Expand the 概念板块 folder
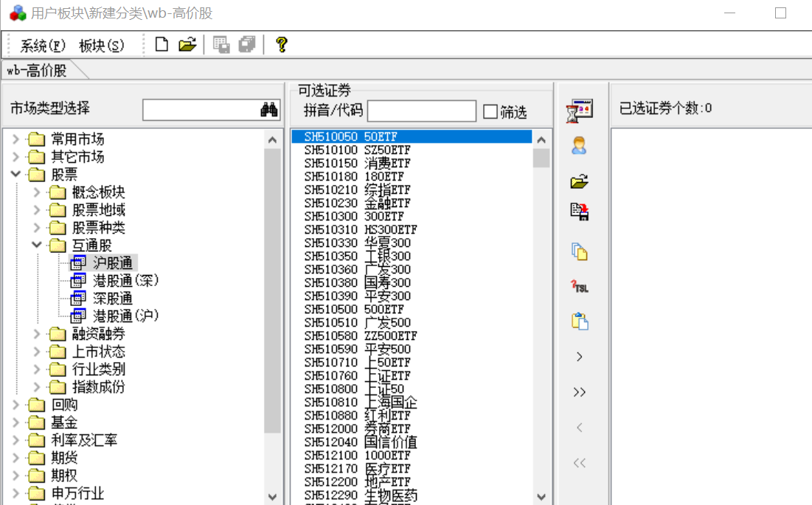Viewport: 812px width, 505px height. [36, 192]
